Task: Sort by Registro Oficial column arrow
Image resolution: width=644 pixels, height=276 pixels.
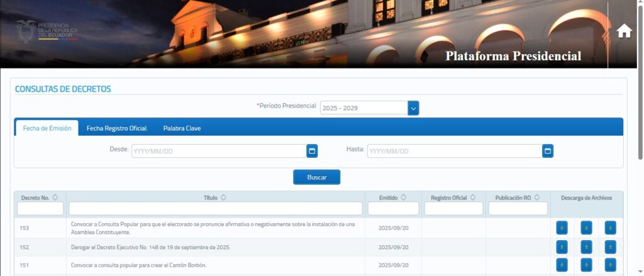Action: 473,197
